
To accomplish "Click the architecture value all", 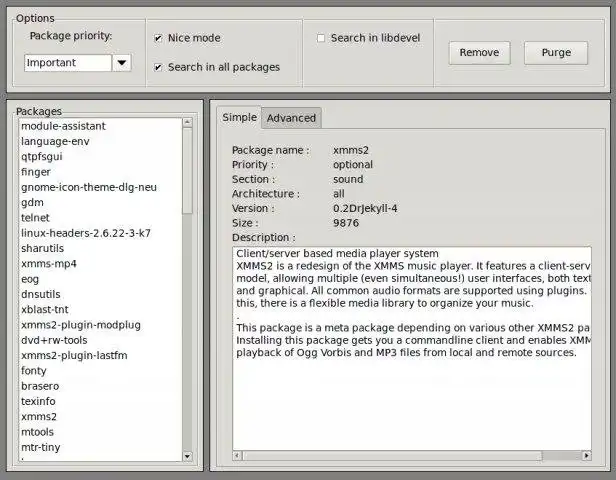I will [339, 194].
